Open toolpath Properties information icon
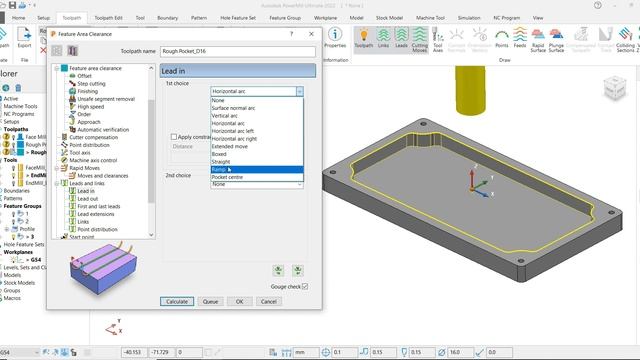640x360 pixels. click(335, 38)
